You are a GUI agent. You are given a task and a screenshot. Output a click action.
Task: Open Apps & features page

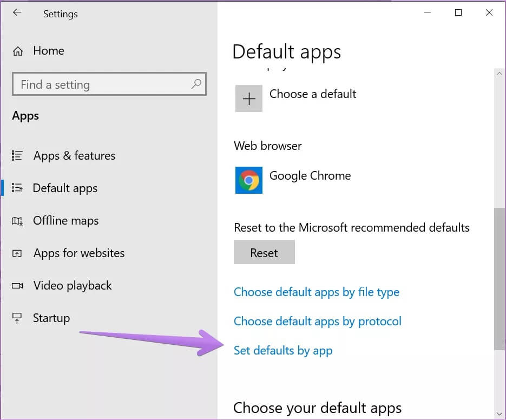point(74,155)
